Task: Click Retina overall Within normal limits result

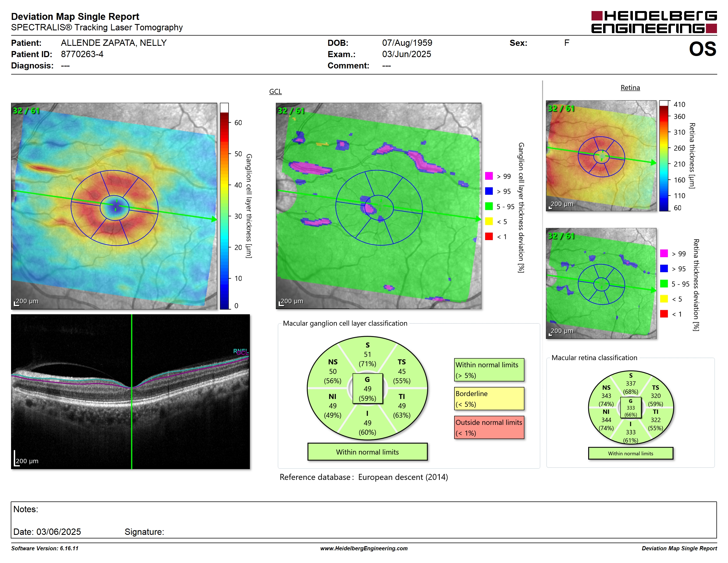Action: (x=630, y=453)
